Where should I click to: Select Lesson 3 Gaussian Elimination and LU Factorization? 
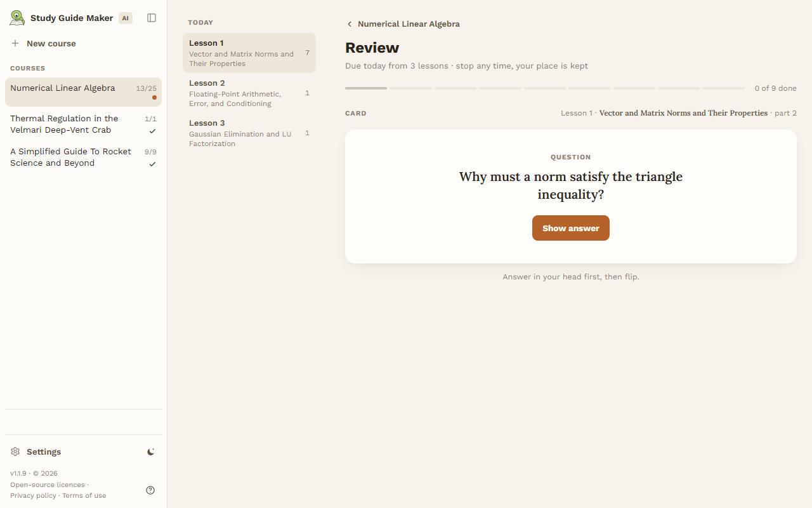(249, 133)
